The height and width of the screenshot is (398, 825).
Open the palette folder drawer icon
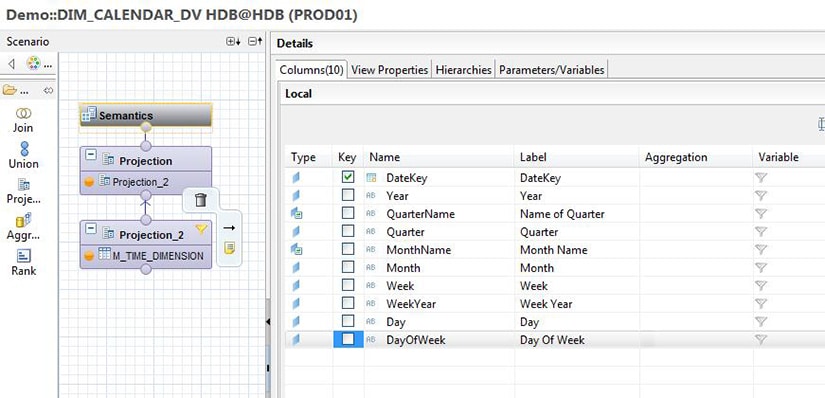click(9, 91)
